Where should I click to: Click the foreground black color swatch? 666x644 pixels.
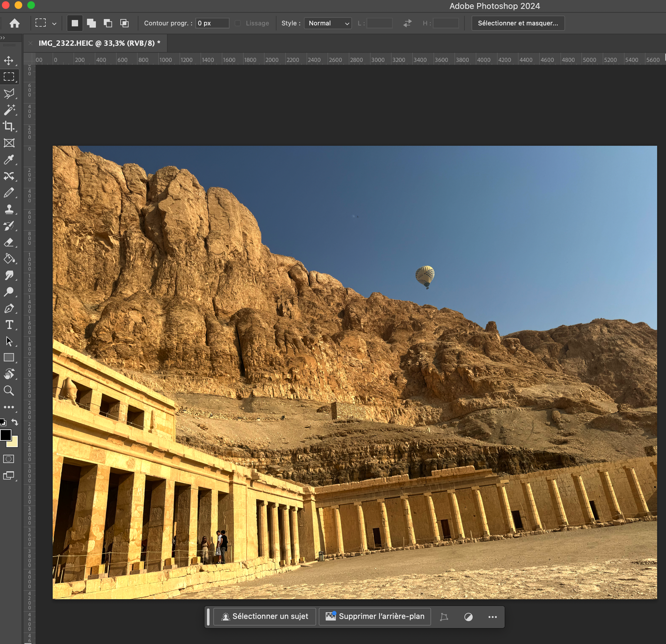tap(5, 435)
